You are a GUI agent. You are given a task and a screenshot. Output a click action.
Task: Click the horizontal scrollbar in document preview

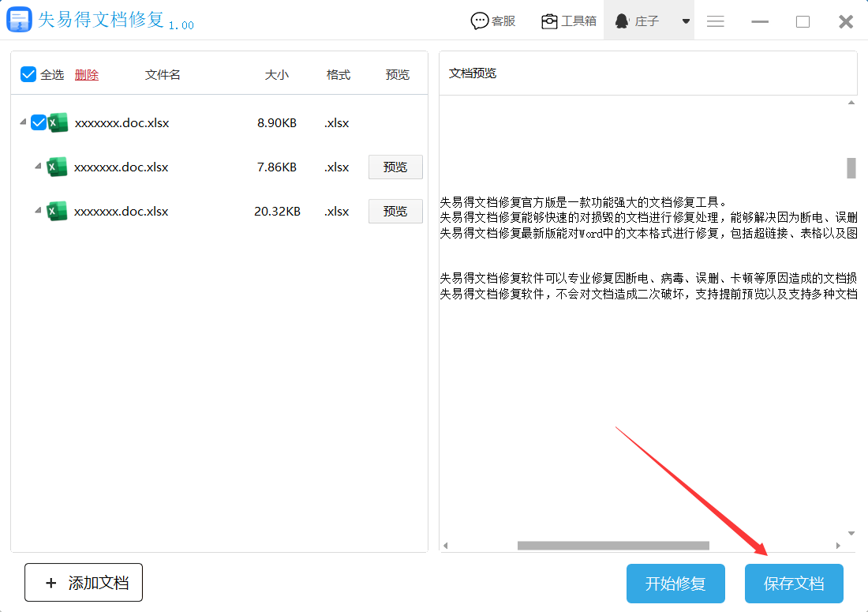click(x=613, y=546)
